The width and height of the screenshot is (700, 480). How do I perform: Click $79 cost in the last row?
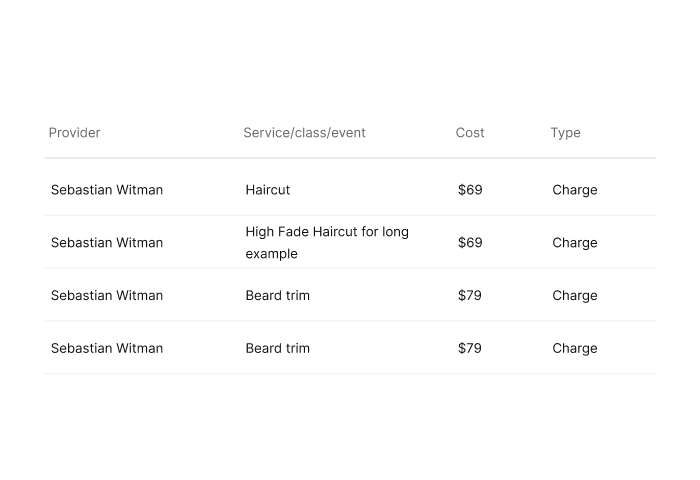click(x=470, y=348)
